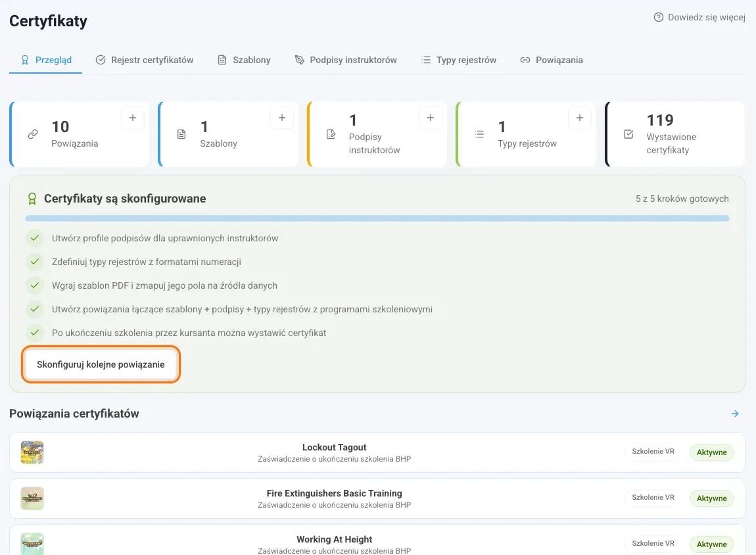Go to the Szablony tab
The width and height of the screenshot is (756, 555).
(x=244, y=60)
